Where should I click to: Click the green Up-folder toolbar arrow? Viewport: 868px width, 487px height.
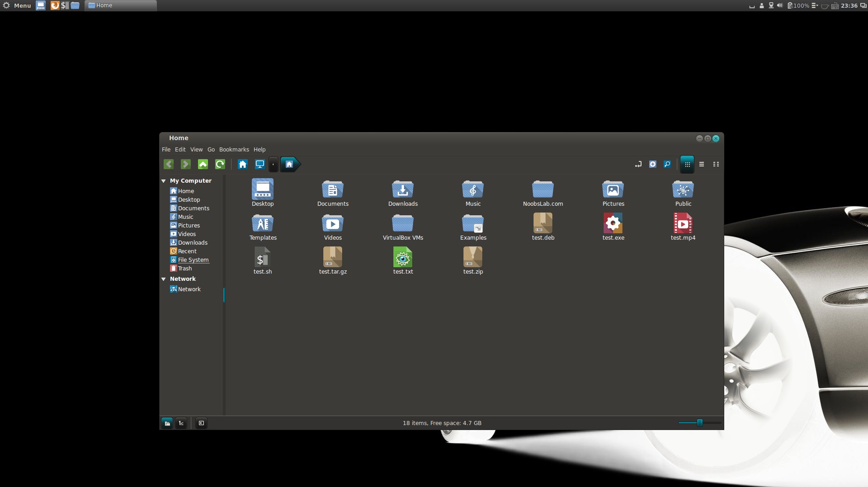203,164
